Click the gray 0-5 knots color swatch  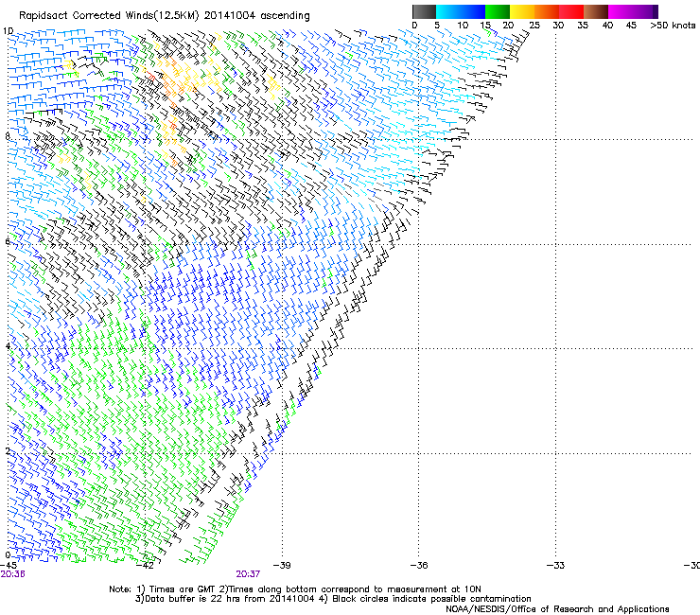[x=424, y=11]
